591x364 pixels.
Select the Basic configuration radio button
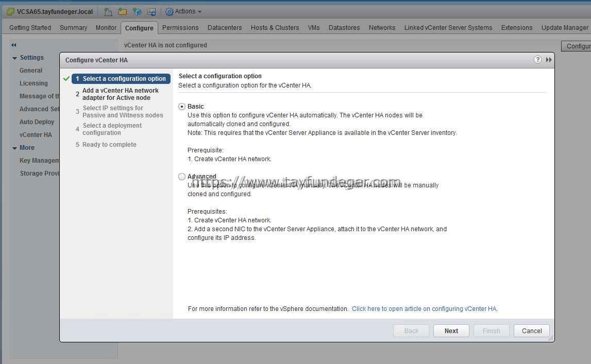pos(182,107)
